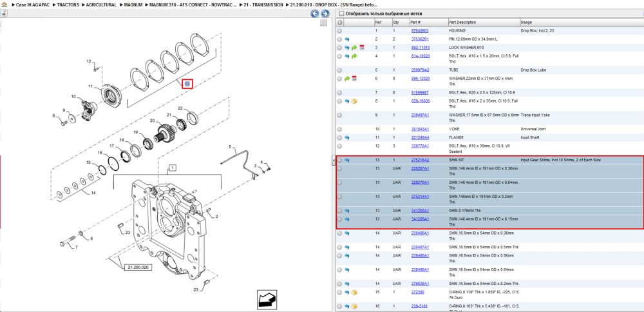
Task: Select callout 1 box in diagram
Action: (x=173, y=168)
